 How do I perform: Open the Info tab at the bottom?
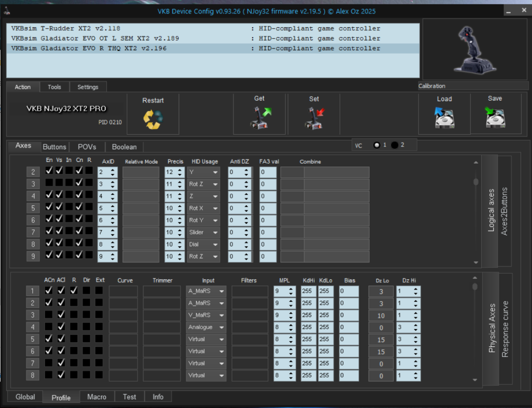point(158,397)
